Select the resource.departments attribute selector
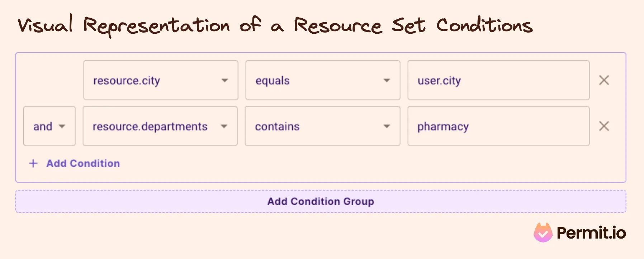This screenshot has width=644, height=259. click(160, 126)
